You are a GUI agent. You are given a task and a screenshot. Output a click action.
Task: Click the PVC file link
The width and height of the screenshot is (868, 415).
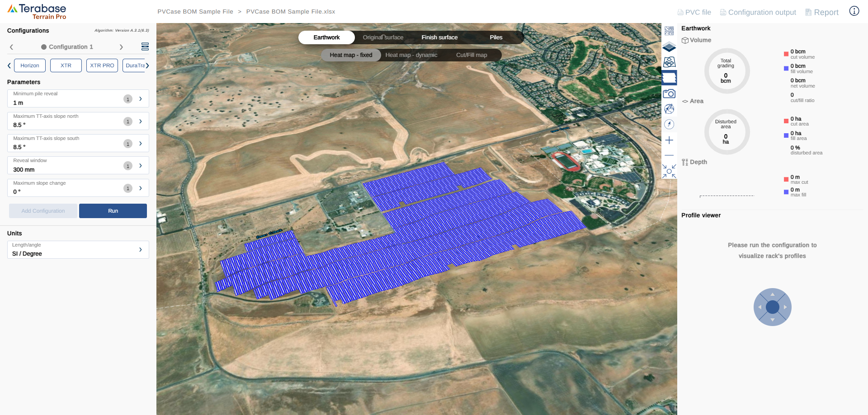[x=698, y=12]
